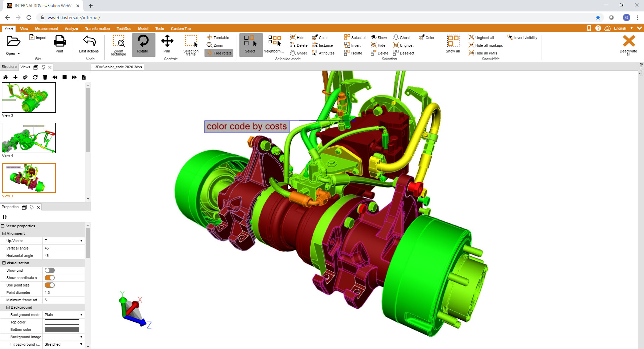
Task: Collapse Alignment section
Action: [x=4, y=233]
